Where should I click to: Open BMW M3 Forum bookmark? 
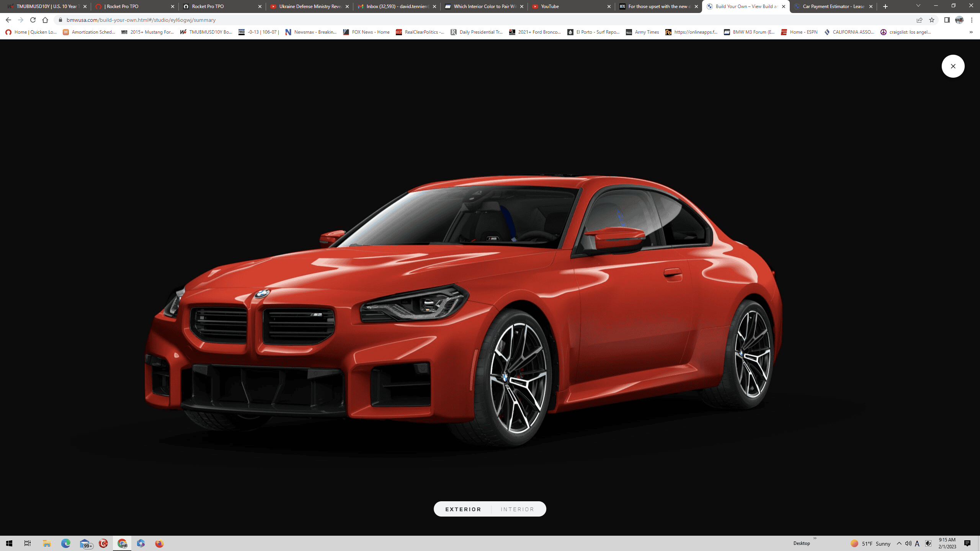coord(749,32)
